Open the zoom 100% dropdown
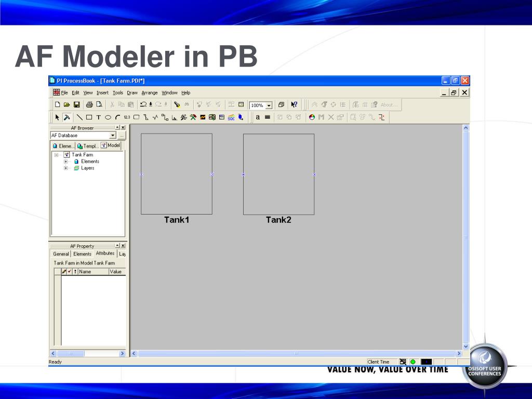Image resolution: width=532 pixels, height=399 pixels. point(269,105)
